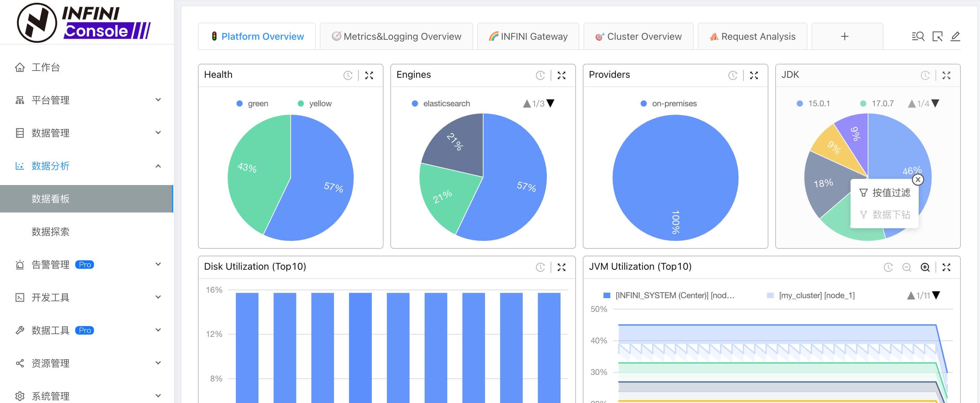Toggle the on-premises legend in Providers
The width and height of the screenshot is (980, 403).
coord(668,103)
